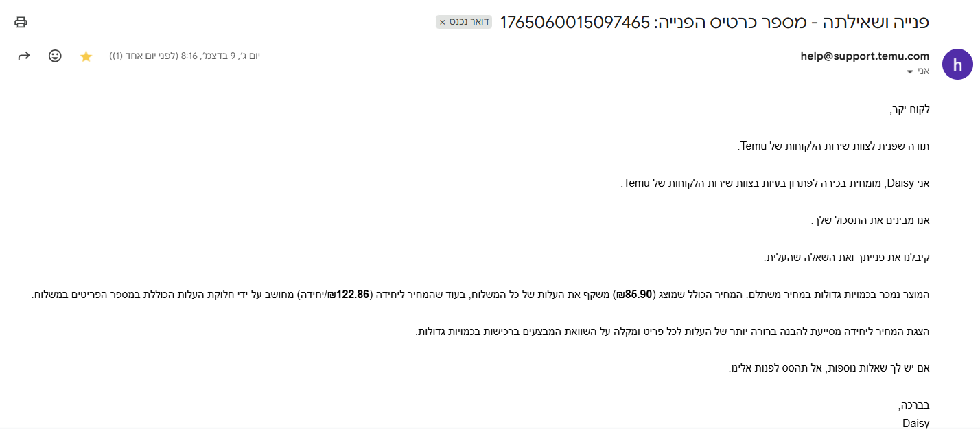
Task: Click the message timestamp '8:16'
Action: (189, 56)
